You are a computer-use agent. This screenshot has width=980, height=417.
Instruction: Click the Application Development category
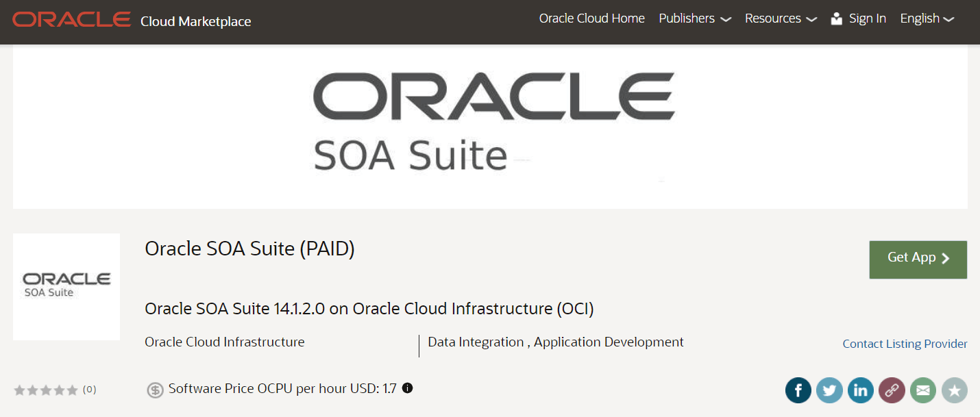click(609, 342)
